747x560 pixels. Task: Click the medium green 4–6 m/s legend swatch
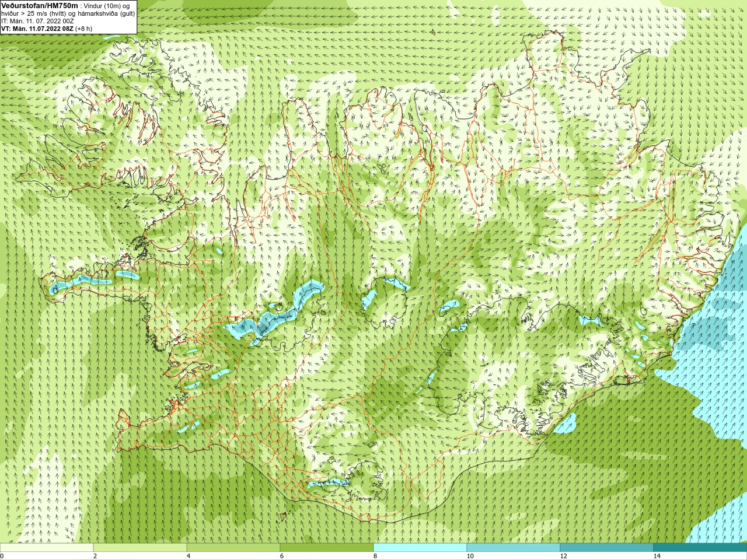(x=233, y=548)
